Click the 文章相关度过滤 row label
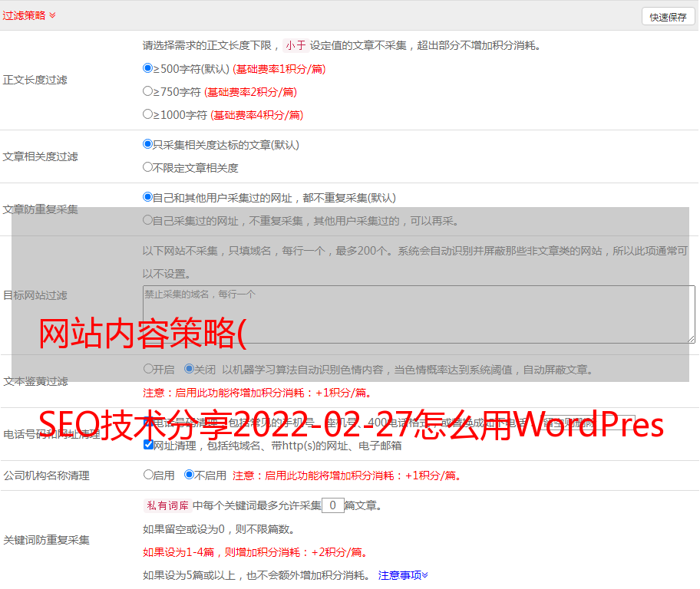 pos(41,156)
